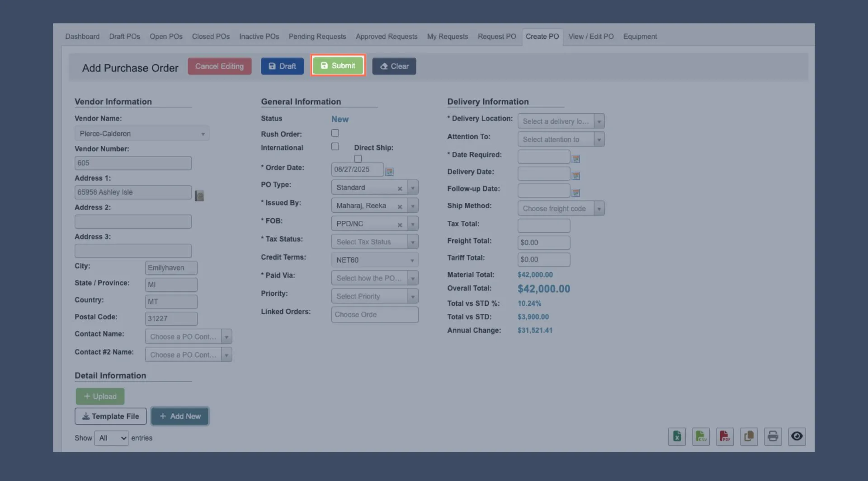
Task: Export table to PDF icon
Action: pyautogui.click(x=725, y=436)
